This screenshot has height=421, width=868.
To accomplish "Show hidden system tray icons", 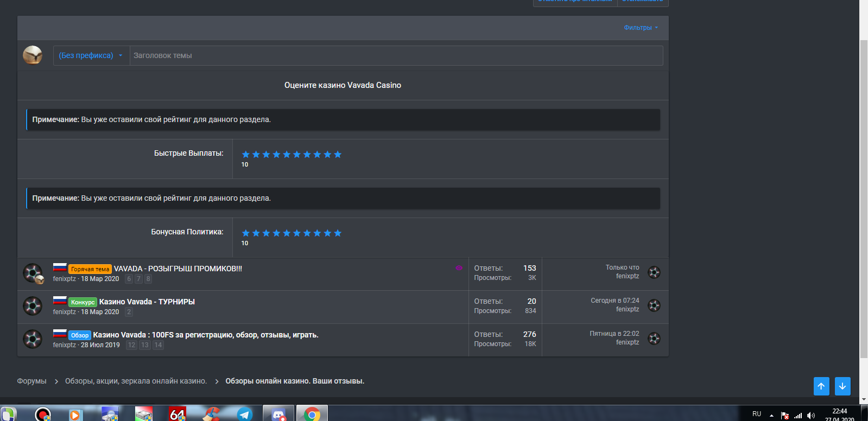I will pyautogui.click(x=771, y=416).
